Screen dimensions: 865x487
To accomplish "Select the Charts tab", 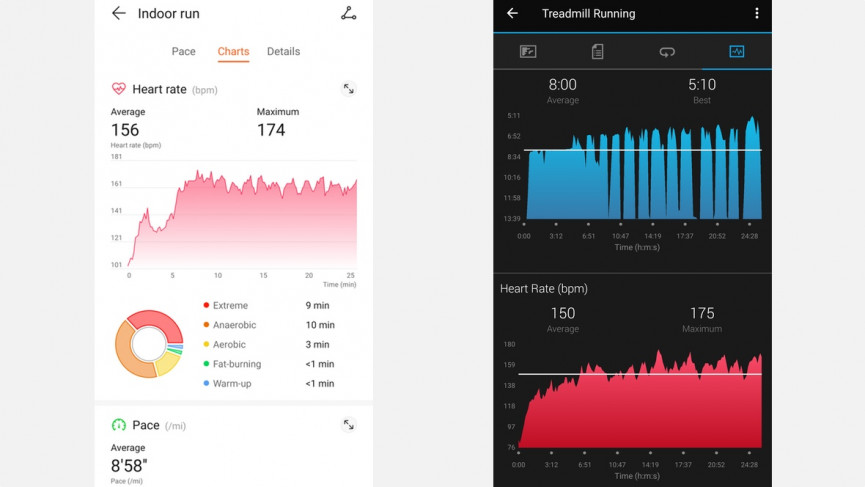I will (233, 51).
